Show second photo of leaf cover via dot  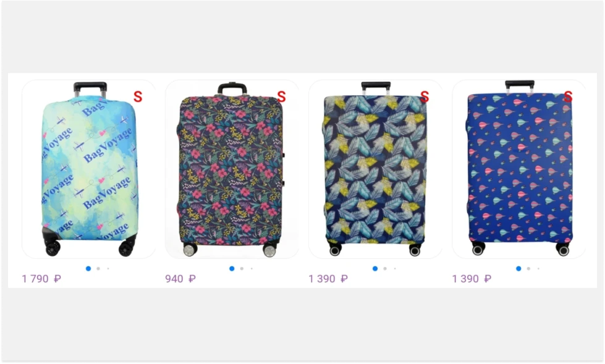pos(385,269)
